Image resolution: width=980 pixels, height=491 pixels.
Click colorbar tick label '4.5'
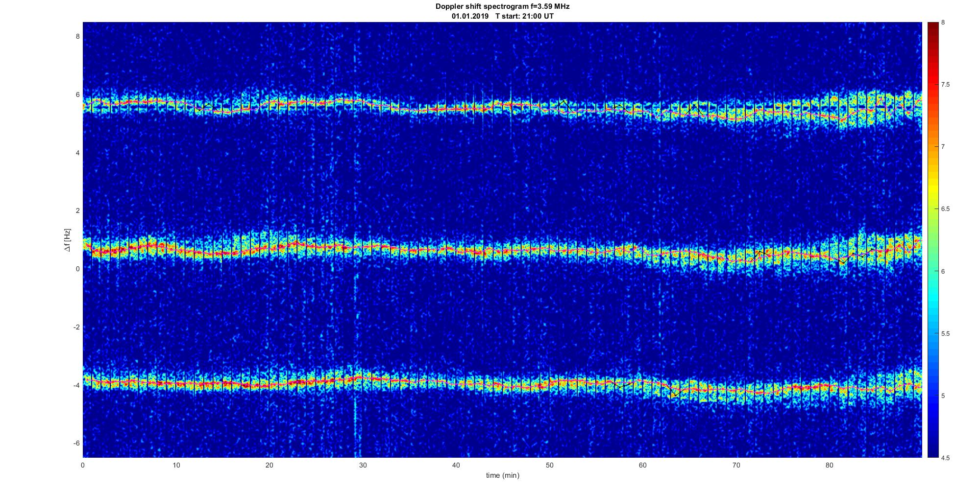click(945, 458)
